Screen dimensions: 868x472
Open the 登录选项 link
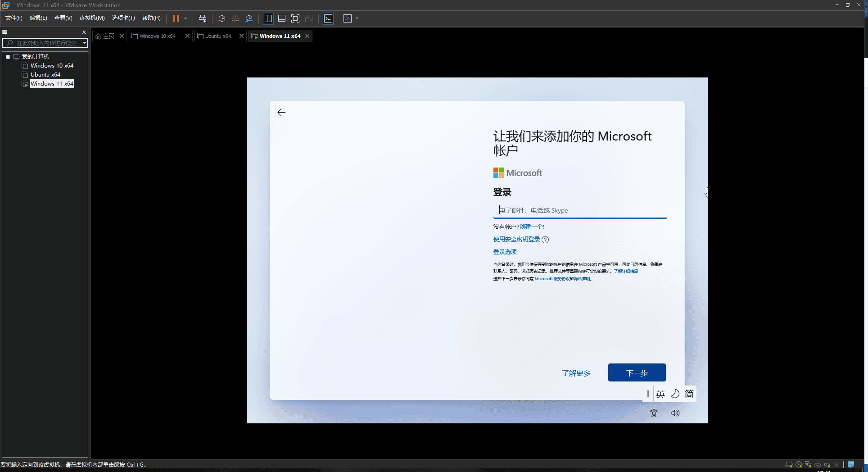click(x=505, y=252)
